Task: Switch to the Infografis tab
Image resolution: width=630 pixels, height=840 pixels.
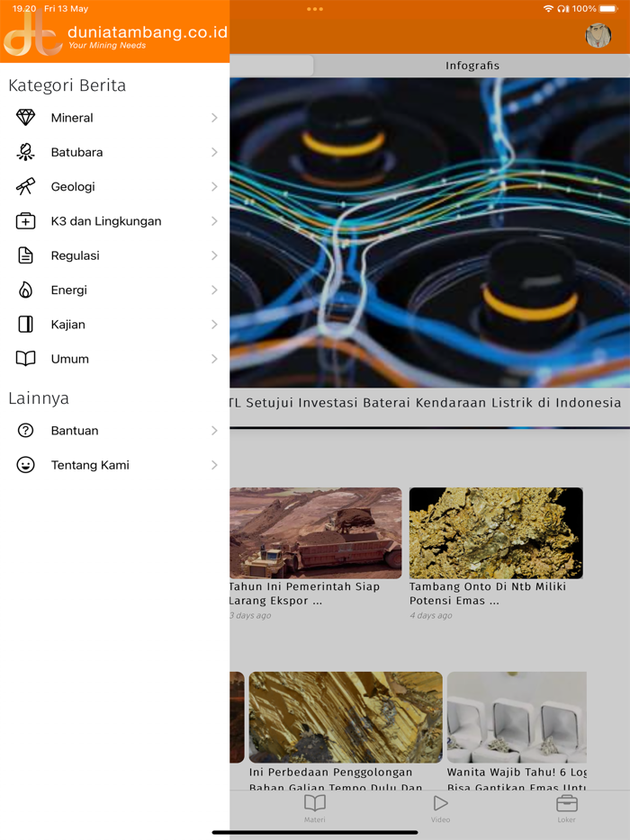Action: pos(472,66)
